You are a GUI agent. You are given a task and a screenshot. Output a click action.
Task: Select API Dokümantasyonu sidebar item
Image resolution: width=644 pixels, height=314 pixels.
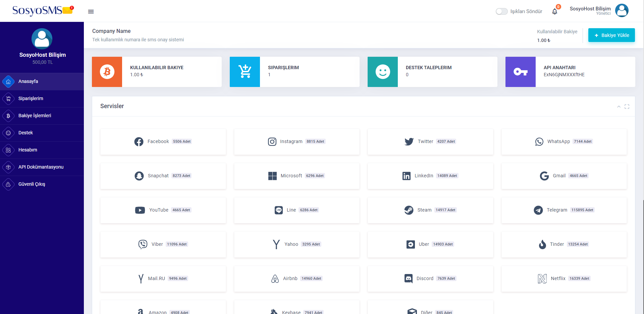coord(41,167)
